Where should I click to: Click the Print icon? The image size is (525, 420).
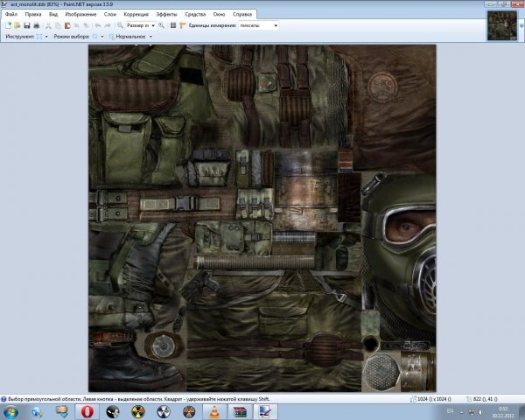(37, 25)
